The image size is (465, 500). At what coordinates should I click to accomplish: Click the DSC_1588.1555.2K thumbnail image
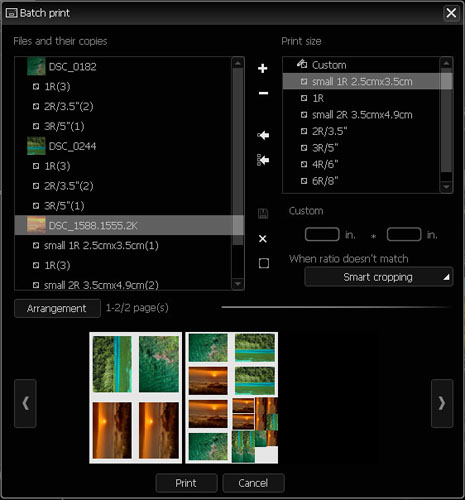click(36, 225)
